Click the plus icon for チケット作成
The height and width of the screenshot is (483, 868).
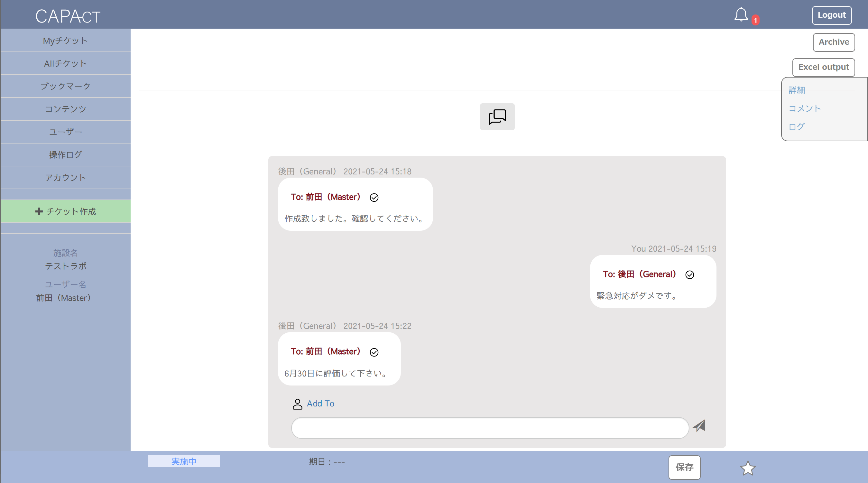39,211
